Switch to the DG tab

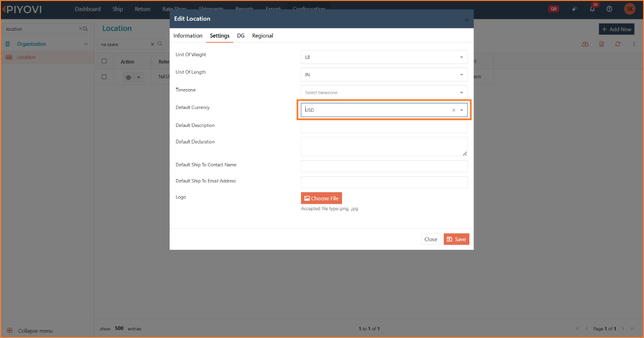pos(241,36)
